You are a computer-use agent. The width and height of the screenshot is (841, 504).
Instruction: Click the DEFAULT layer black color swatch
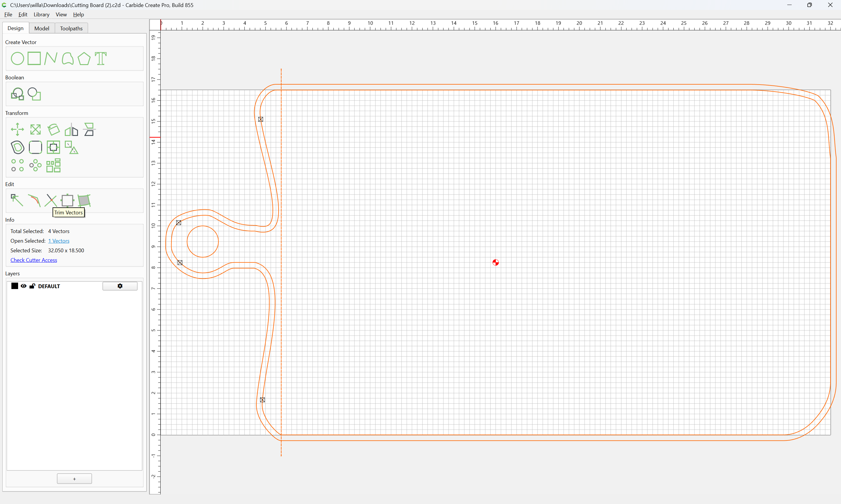(15, 286)
